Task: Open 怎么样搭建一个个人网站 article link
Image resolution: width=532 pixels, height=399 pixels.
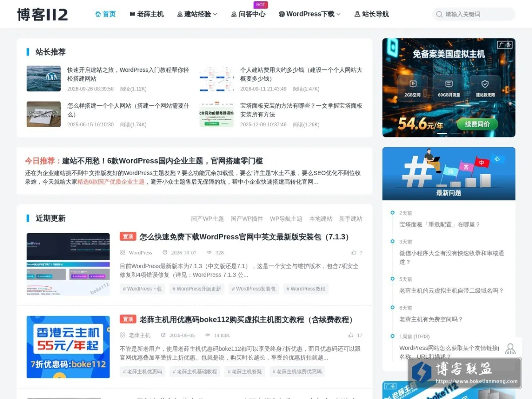Action: coord(128,110)
